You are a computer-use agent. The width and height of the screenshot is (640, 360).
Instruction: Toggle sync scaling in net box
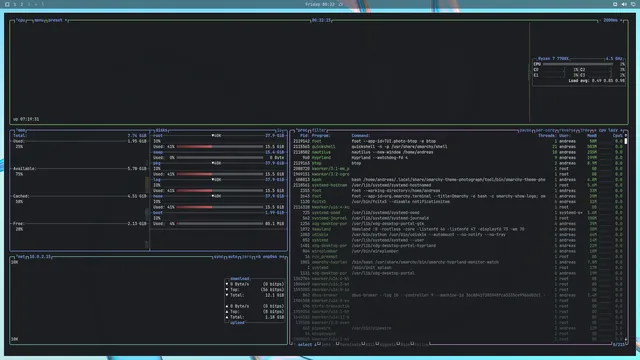click(218, 257)
